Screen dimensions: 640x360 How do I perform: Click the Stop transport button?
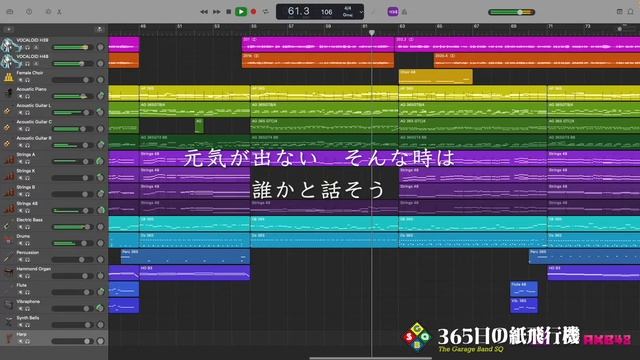click(229, 12)
